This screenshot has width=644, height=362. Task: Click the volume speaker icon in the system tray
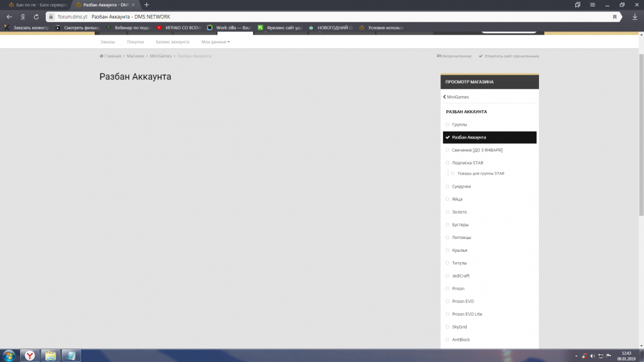pos(592,356)
